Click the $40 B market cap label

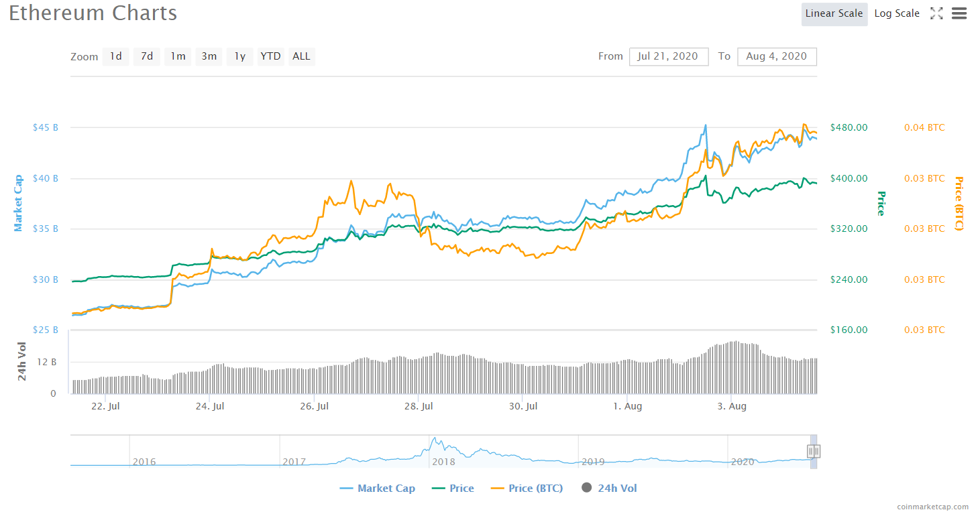[46, 178]
